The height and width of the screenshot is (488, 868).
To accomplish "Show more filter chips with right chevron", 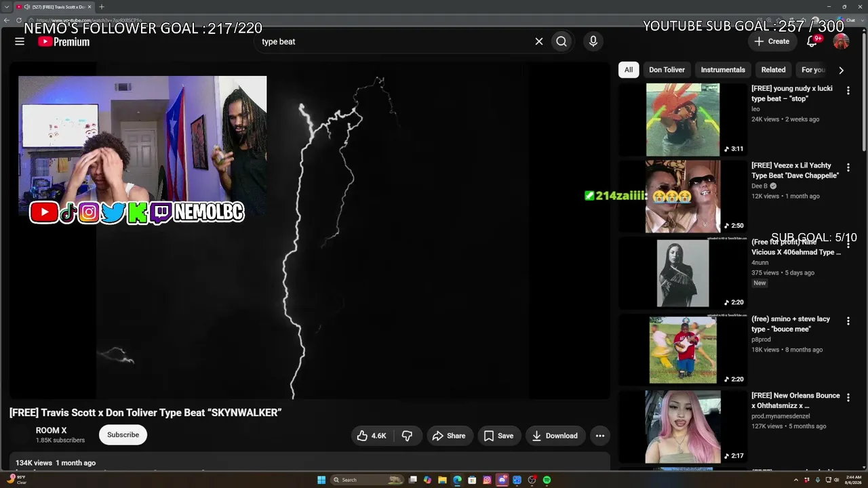I will [842, 70].
